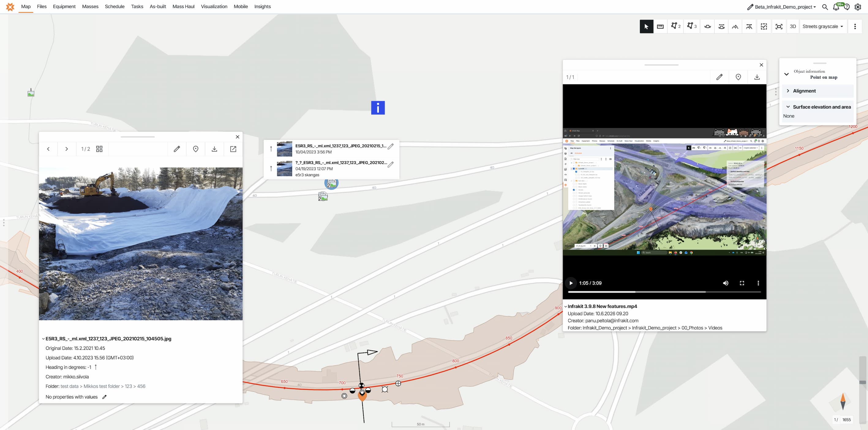Download the photo from photo viewer

tap(214, 149)
